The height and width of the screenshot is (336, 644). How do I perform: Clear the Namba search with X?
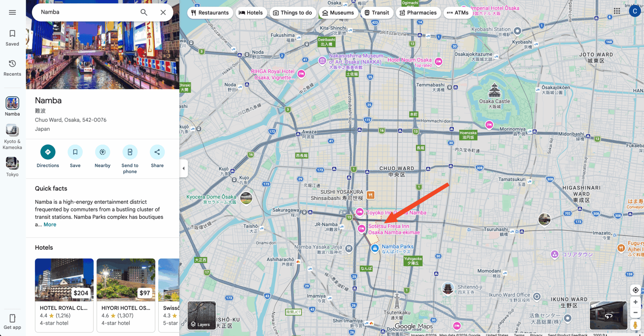coord(163,12)
